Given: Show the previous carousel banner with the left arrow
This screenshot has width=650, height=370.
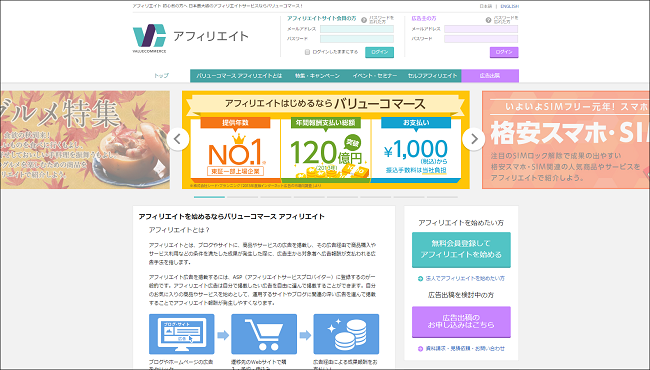Looking at the screenshot, I should [178, 139].
